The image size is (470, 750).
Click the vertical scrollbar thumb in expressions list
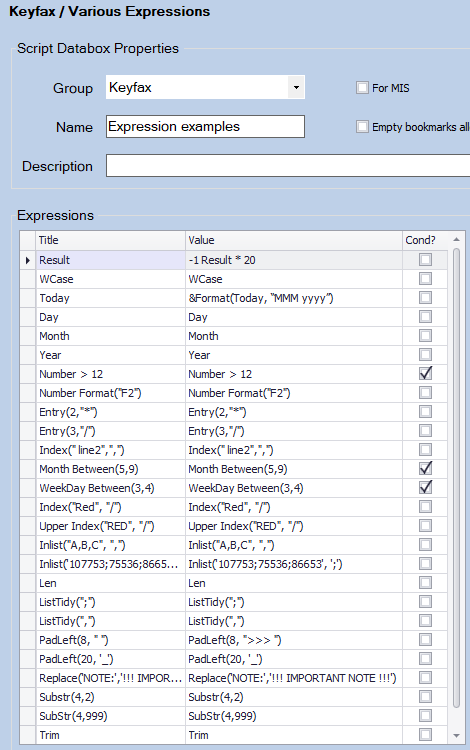[x=456, y=478]
